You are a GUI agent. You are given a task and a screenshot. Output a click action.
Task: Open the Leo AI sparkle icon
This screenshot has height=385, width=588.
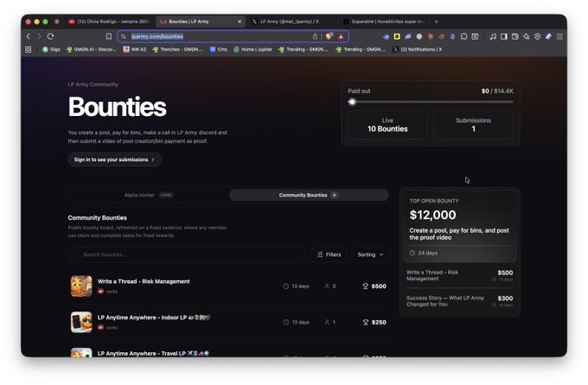coord(527,36)
